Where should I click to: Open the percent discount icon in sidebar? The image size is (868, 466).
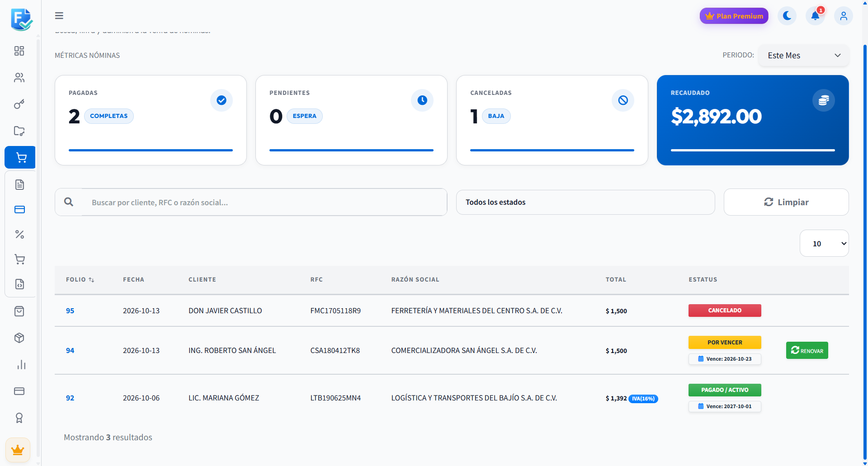pos(19,234)
